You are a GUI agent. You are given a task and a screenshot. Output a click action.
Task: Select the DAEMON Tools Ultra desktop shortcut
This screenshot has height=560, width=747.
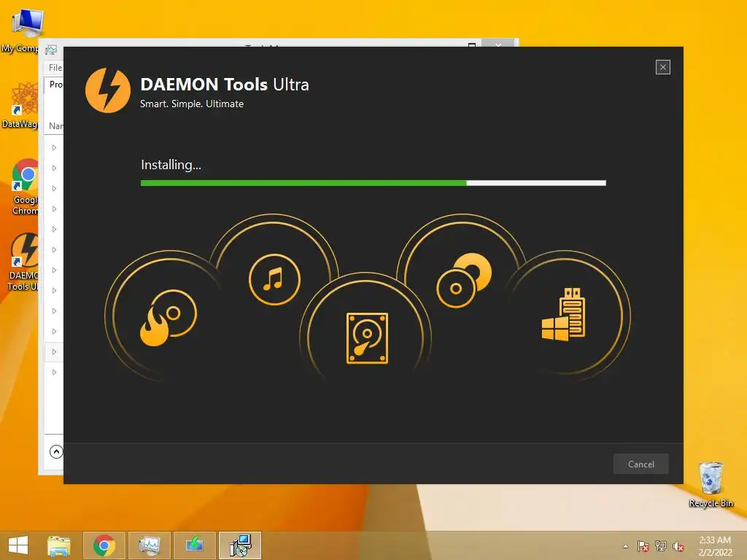tap(23, 262)
